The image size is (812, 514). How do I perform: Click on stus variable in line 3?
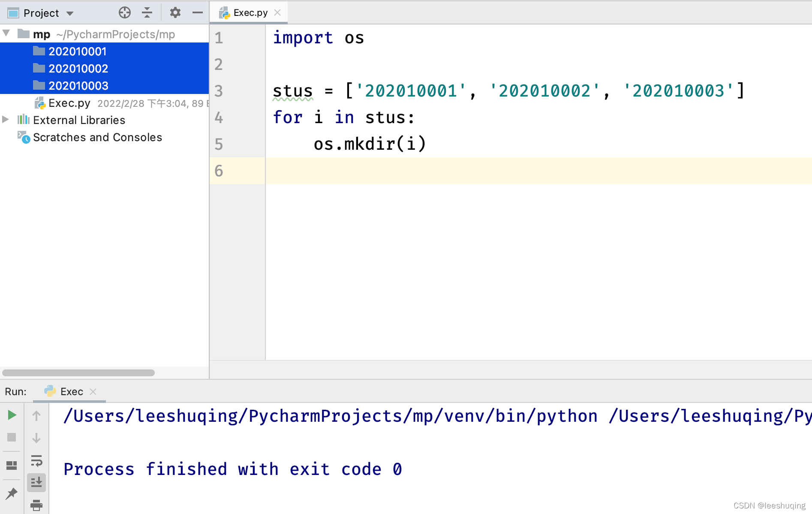tap(293, 91)
